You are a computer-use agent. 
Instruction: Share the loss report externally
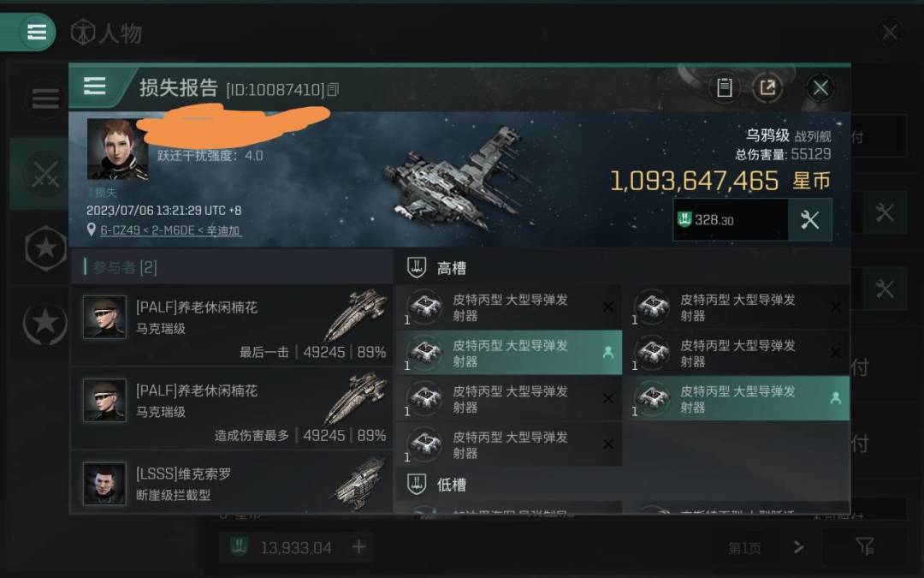[x=767, y=88]
